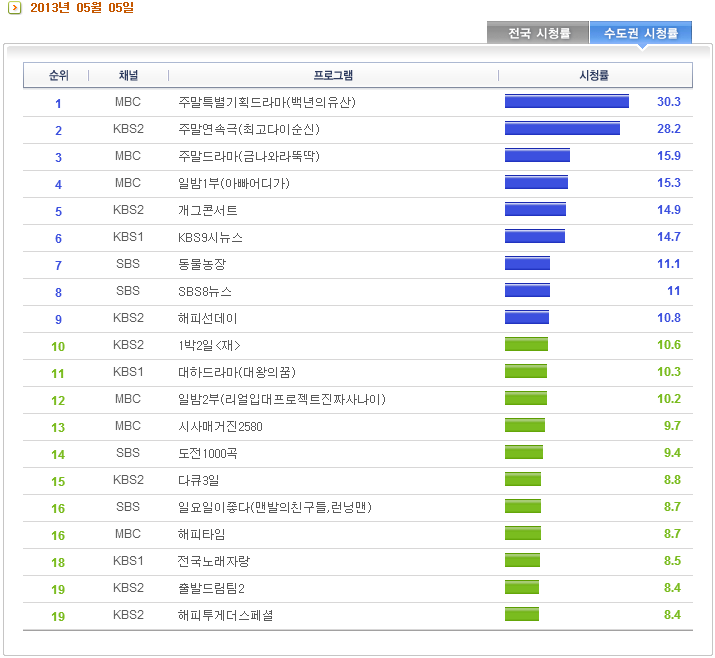Click the blue rating bar for 백년의유산
Viewport: 715px width, 658px height.
pyautogui.click(x=567, y=101)
